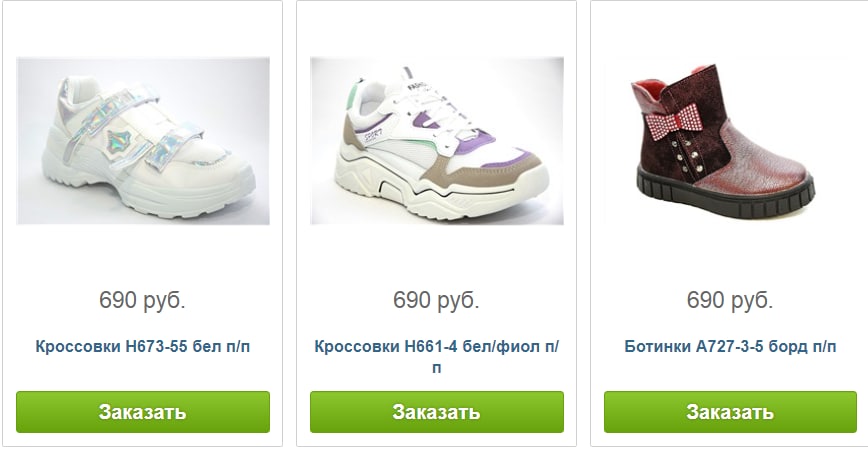Click the 690 руб. price of H661-4 sneakers
Image resolution: width=868 pixels, height=454 pixels.
tap(436, 300)
